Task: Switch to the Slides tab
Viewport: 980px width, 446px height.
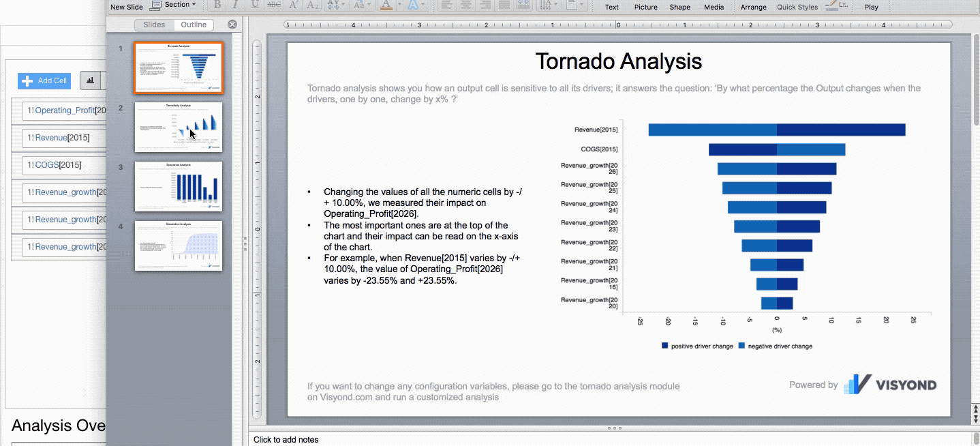Action: click(x=154, y=25)
